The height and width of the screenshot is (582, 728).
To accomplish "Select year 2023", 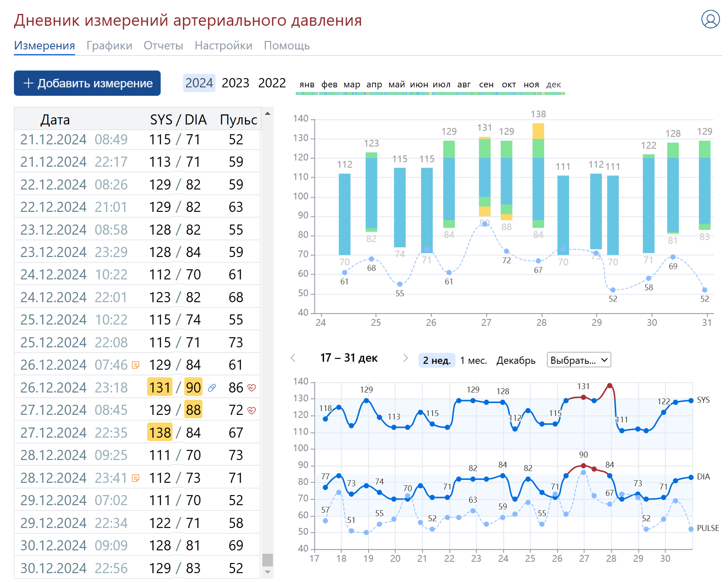I will [235, 83].
